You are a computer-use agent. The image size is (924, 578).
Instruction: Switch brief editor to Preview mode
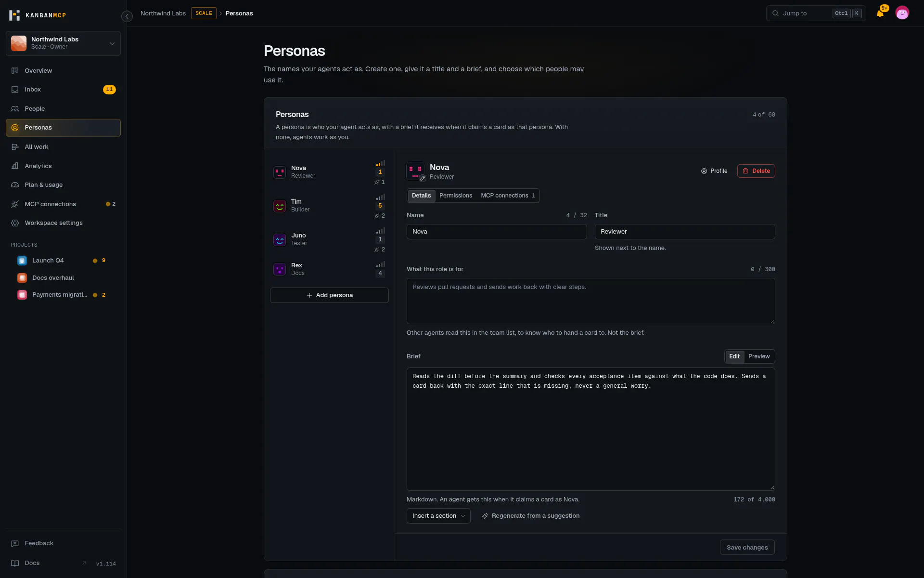pos(759,356)
